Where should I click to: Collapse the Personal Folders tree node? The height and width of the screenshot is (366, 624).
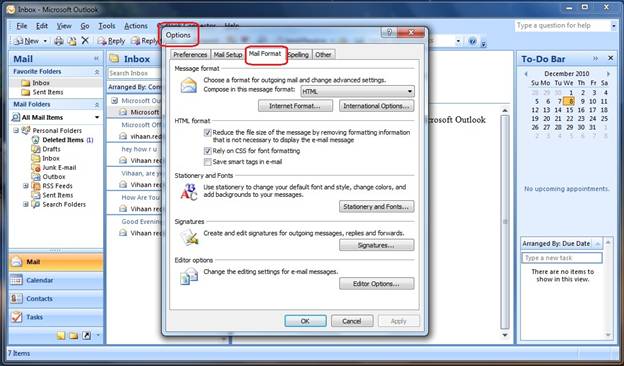coord(16,130)
